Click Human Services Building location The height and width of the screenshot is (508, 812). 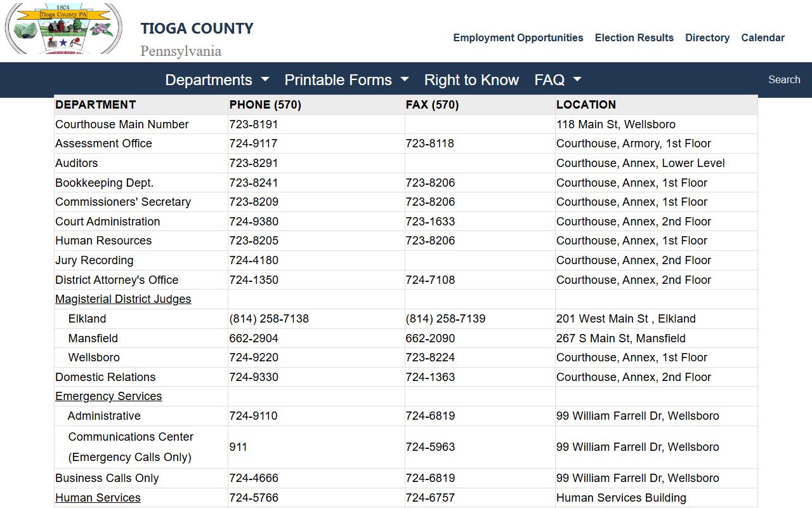point(621,498)
